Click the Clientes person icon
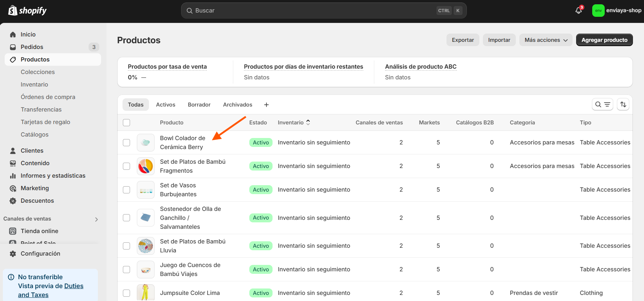The image size is (644, 301). click(x=13, y=150)
